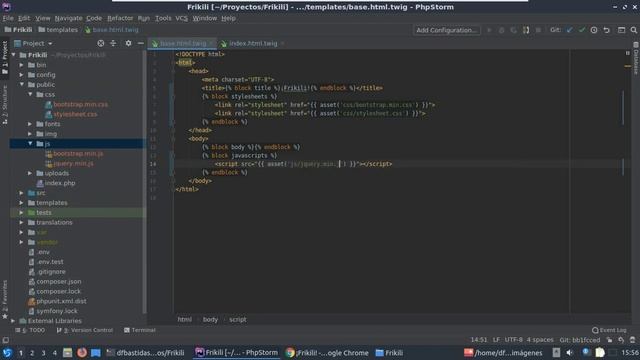Select index.php in project tree
This screenshot has height=360, width=640.
click(x=60, y=183)
